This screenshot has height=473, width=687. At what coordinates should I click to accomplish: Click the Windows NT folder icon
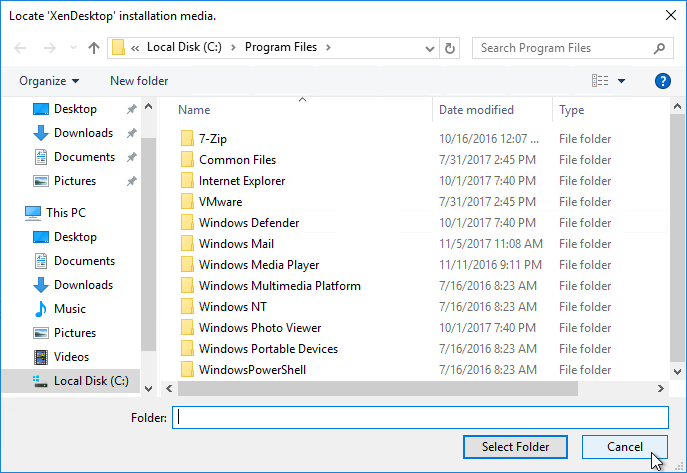pos(187,307)
